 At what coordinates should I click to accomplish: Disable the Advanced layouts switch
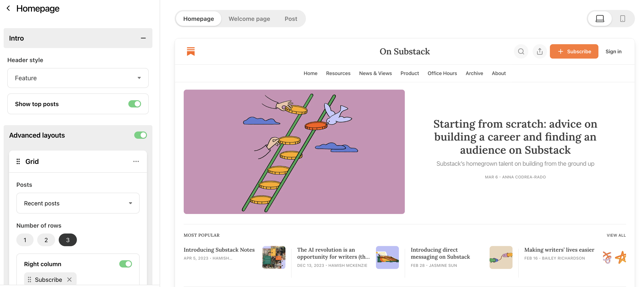pos(140,135)
